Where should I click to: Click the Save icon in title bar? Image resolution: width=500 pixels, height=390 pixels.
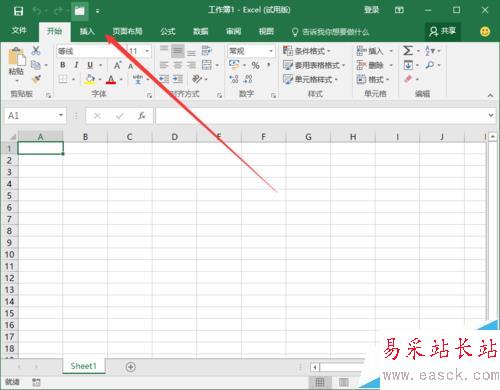pyautogui.click(x=18, y=11)
